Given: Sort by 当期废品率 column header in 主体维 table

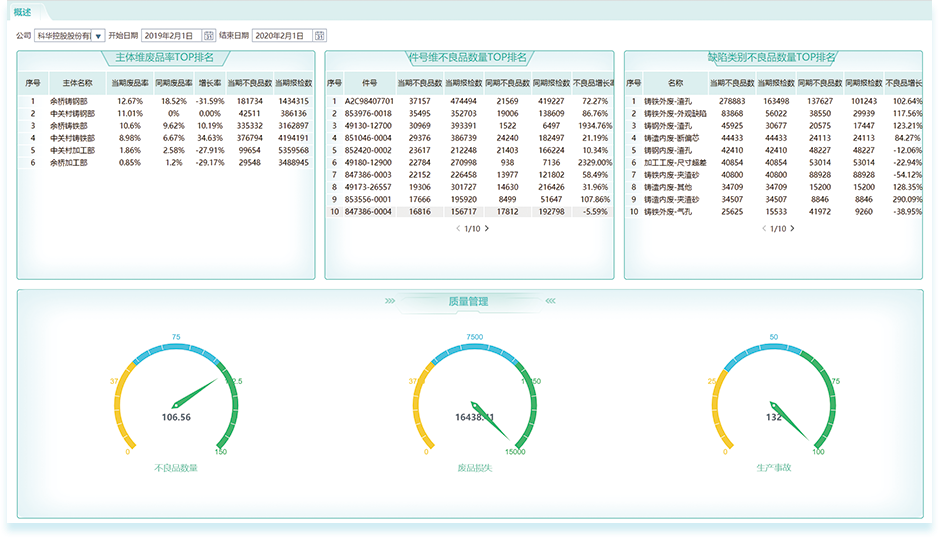Looking at the screenshot, I should (130, 84).
